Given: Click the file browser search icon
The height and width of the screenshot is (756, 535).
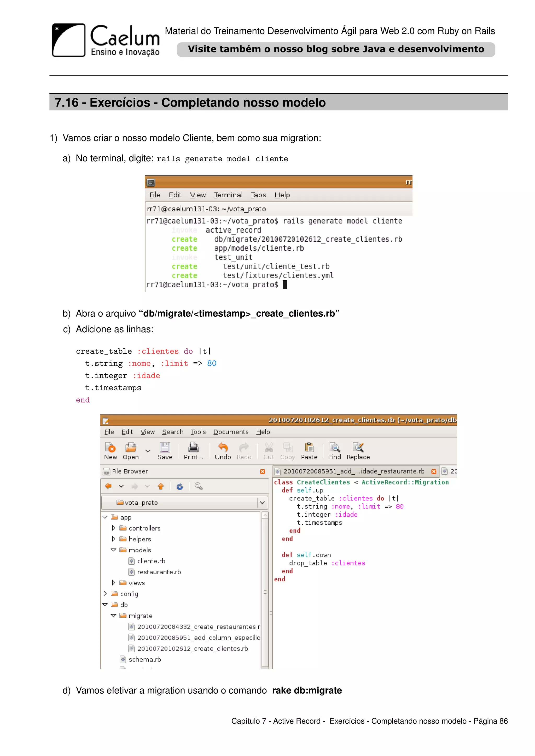Looking at the screenshot, I should (x=199, y=486).
